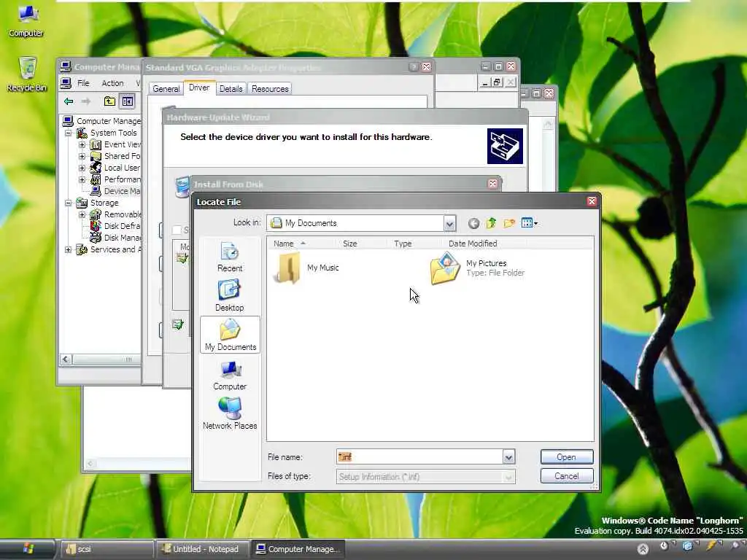Expand the Shared Folders node
The height and width of the screenshot is (560, 747).
point(82,156)
